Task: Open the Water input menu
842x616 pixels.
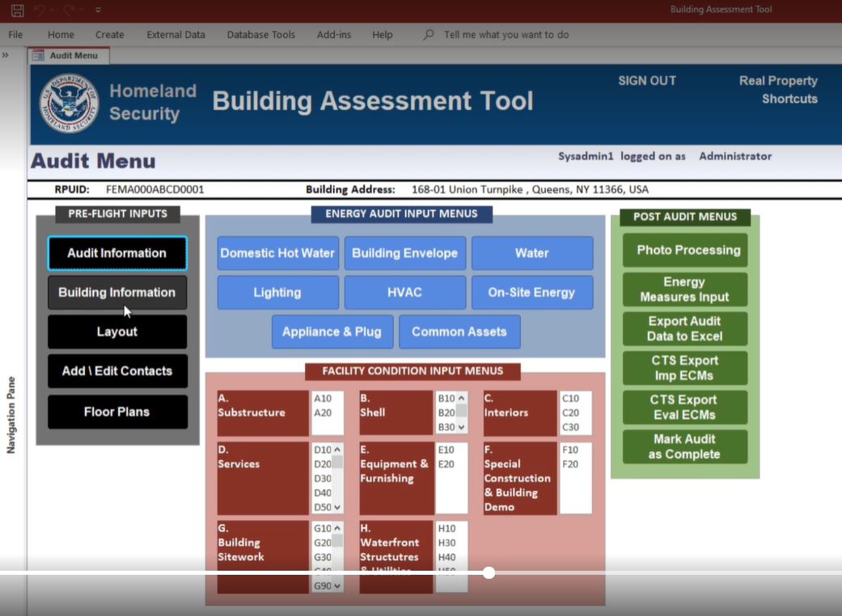Action: tap(532, 253)
